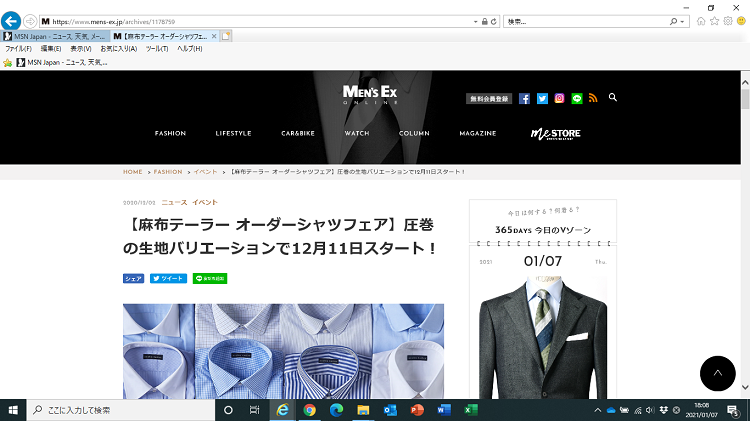This screenshot has height=421, width=750.
Task: Open the LIFESTYLE navigation item
Action: point(233,133)
